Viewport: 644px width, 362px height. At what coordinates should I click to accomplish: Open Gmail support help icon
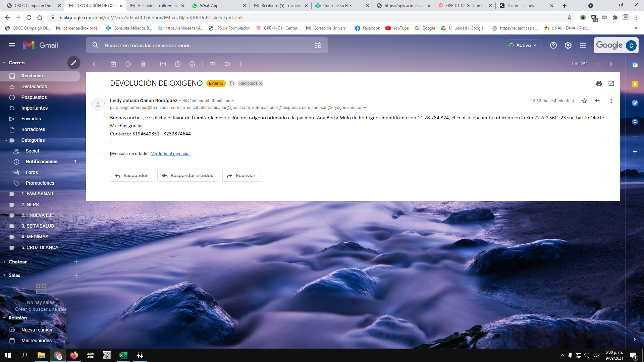[x=553, y=45]
